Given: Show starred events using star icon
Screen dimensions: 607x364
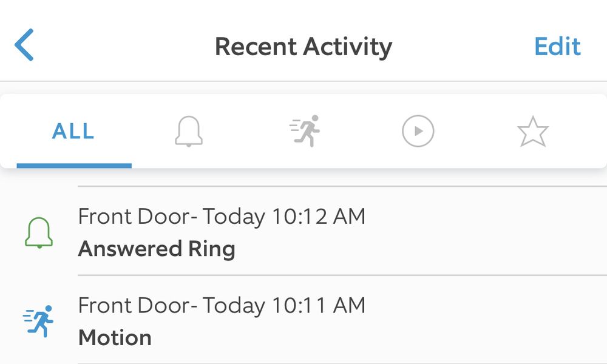Looking at the screenshot, I should coord(533,132).
